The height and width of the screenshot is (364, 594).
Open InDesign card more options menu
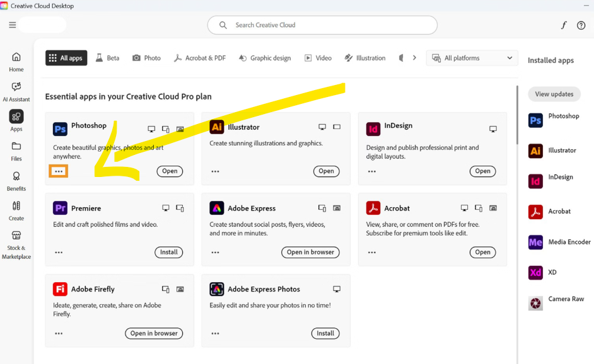371,171
